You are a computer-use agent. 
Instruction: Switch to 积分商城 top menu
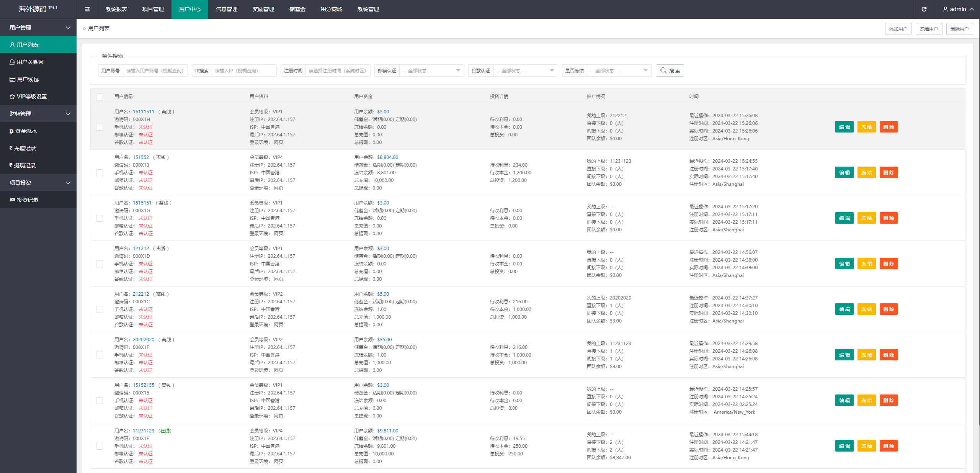331,9
